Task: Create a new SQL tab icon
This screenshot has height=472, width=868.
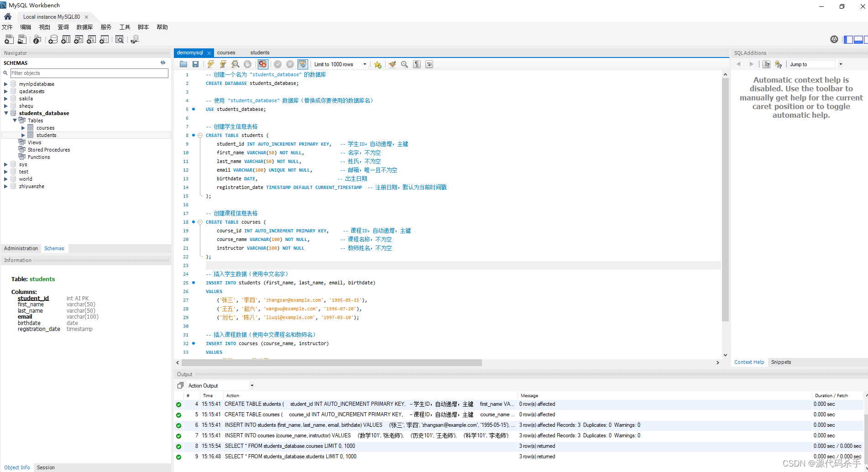Action: pos(9,40)
